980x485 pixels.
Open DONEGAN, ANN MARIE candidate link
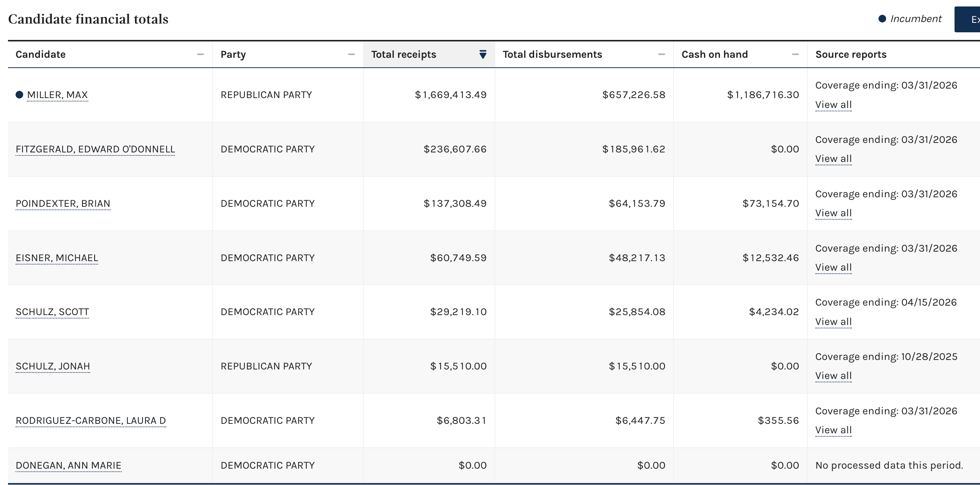(68, 465)
